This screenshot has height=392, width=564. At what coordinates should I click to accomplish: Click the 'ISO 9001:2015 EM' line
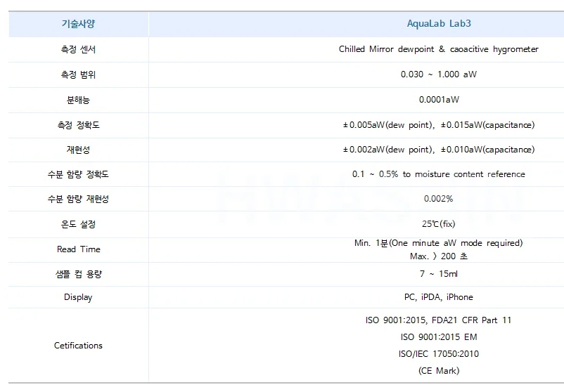(x=439, y=337)
